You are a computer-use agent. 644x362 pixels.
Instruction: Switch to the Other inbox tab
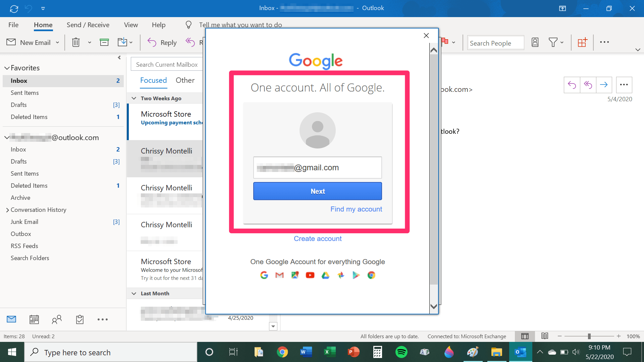(185, 80)
